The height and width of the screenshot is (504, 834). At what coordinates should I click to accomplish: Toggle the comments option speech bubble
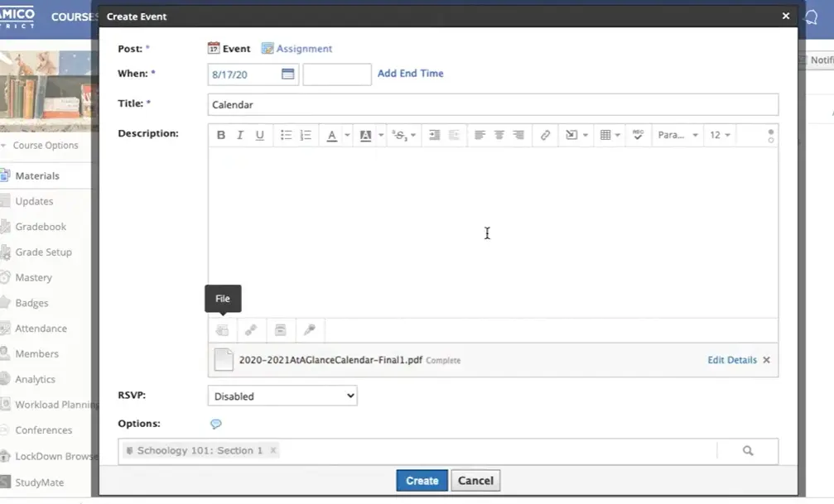[216, 424]
